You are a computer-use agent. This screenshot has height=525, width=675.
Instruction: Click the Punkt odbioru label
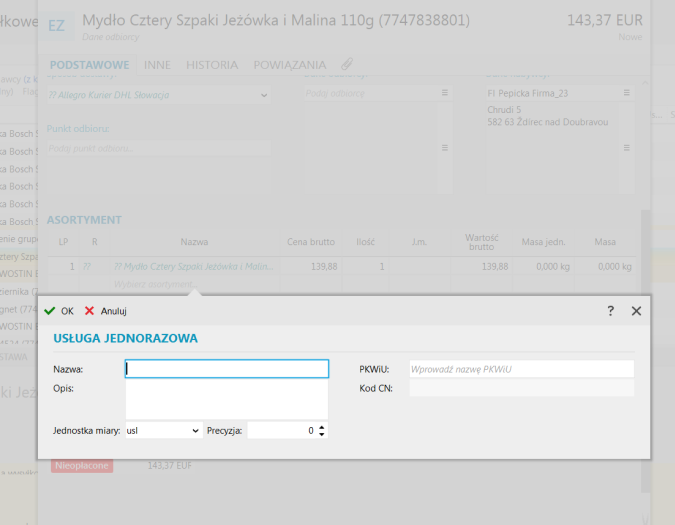coord(78,129)
